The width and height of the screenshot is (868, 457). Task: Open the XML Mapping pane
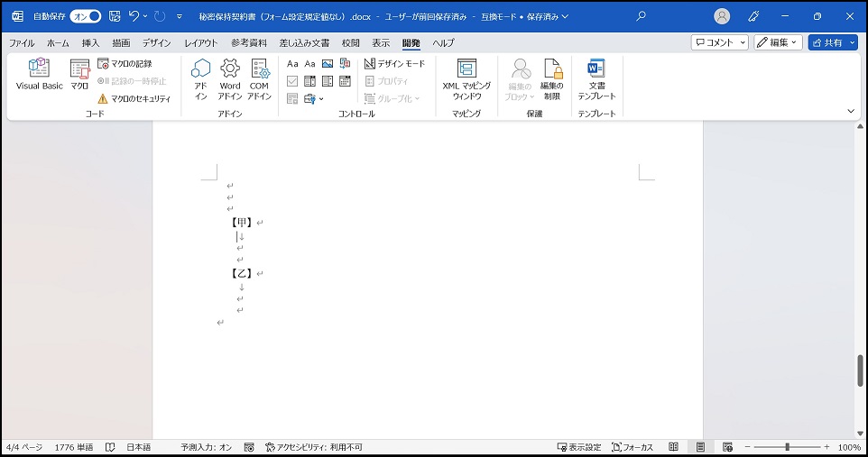466,79
